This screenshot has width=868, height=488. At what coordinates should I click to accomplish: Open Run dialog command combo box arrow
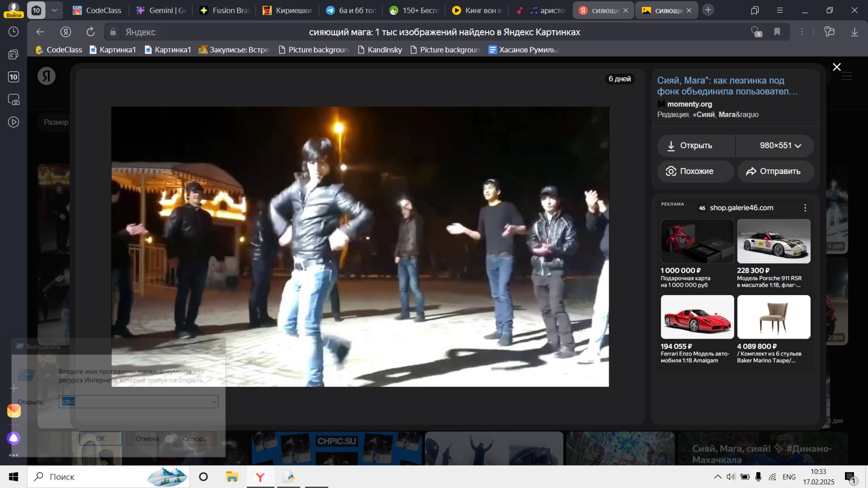213,402
